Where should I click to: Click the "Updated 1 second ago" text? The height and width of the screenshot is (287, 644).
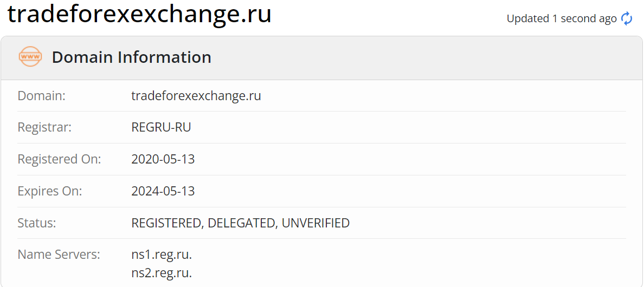pos(561,18)
